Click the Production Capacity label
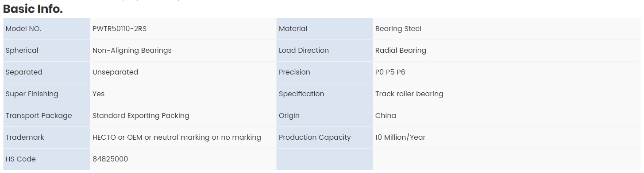 click(315, 138)
